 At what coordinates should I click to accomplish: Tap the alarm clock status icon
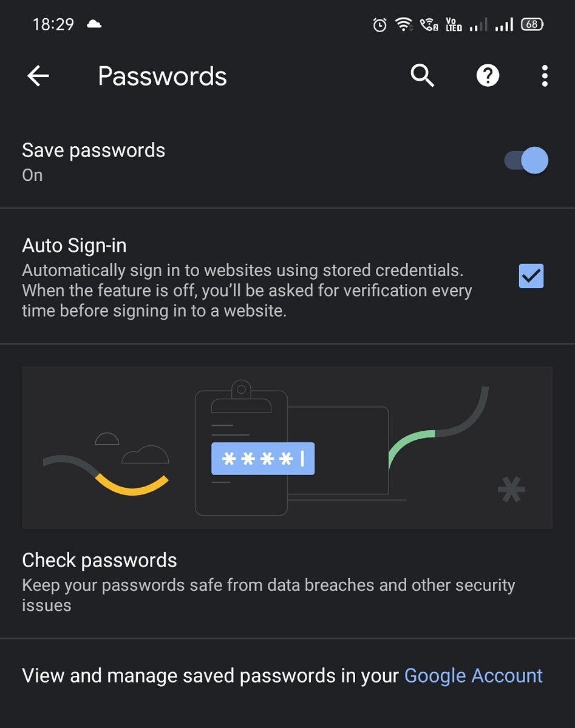point(379,25)
